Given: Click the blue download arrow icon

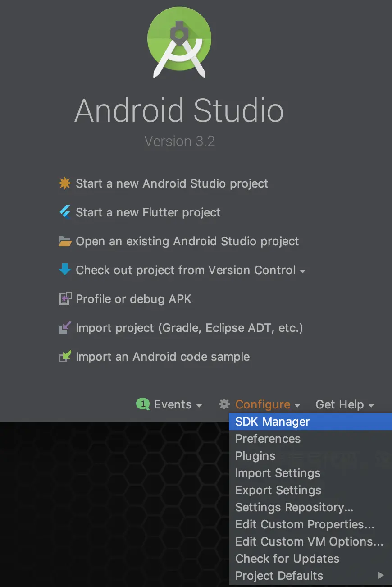Looking at the screenshot, I should click(65, 270).
